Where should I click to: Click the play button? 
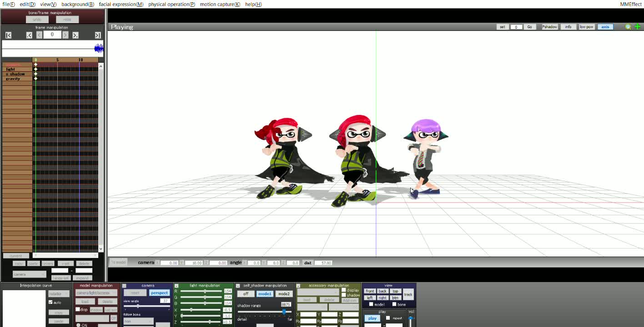[372, 318]
